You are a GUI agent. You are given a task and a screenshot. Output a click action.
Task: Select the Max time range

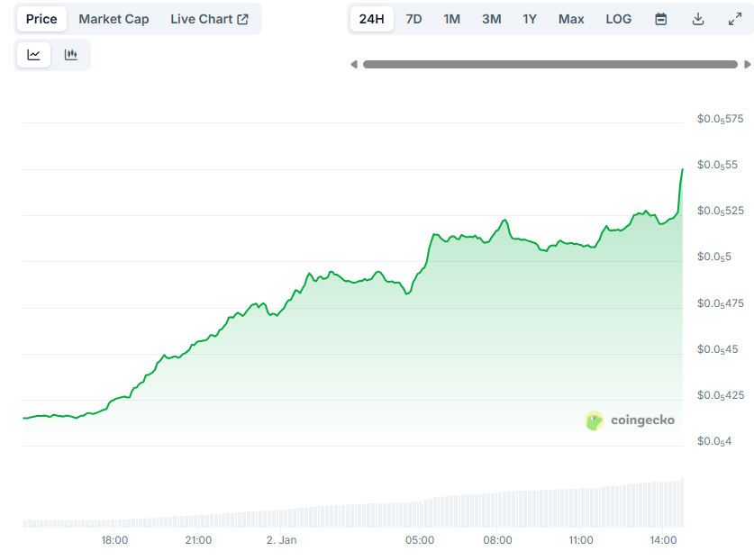(x=570, y=18)
